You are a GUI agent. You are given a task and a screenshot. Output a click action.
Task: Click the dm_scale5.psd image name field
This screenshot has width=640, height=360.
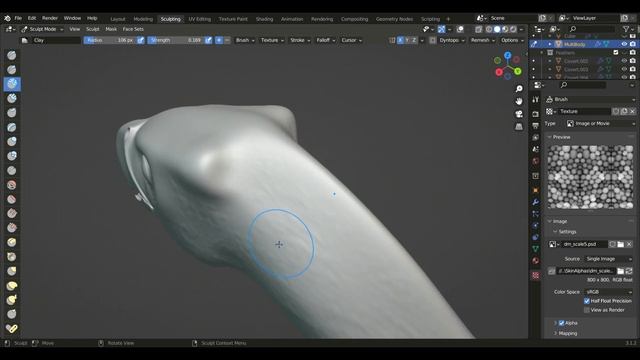point(584,244)
